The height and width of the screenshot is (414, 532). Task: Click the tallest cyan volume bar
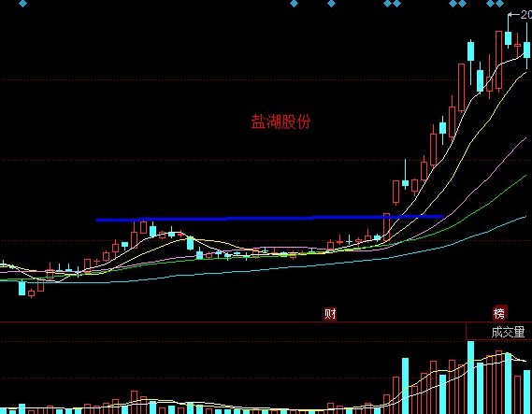pyautogui.click(x=470, y=378)
